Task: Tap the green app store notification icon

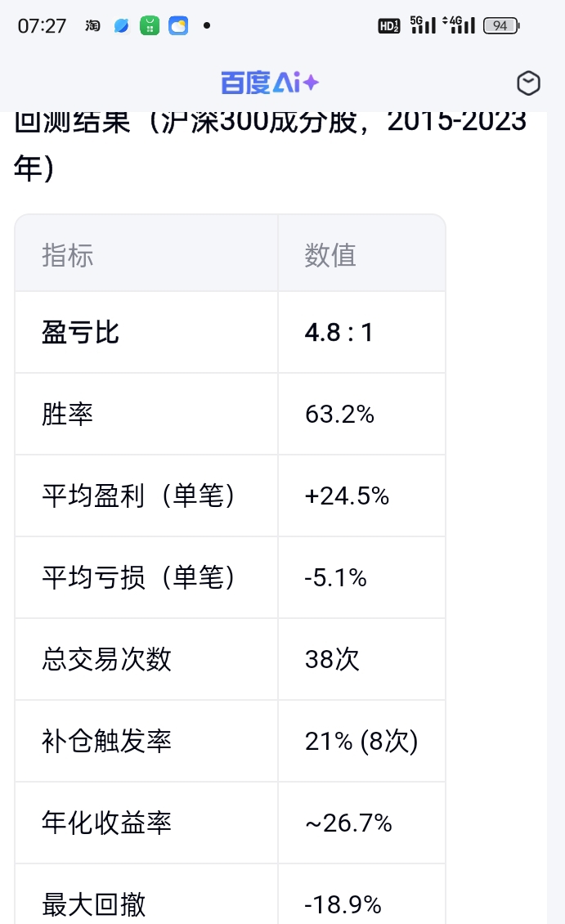Action: [150, 26]
